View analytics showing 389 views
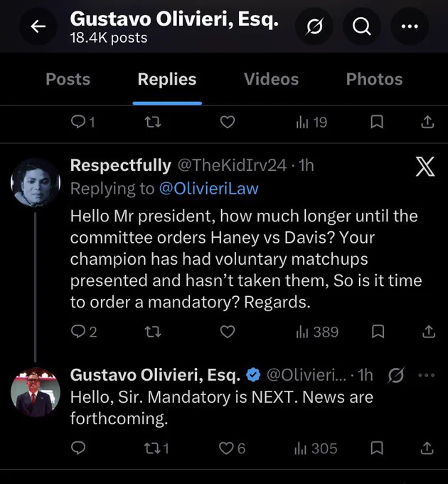 316,332
